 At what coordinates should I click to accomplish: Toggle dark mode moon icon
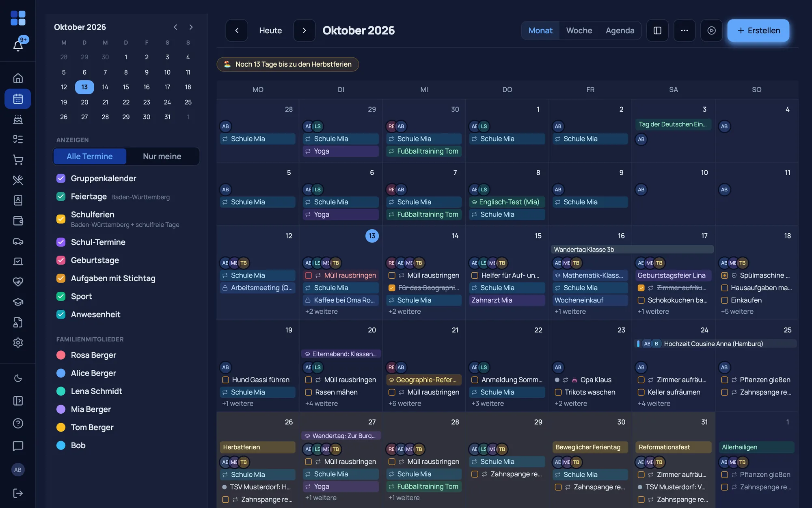(x=18, y=378)
